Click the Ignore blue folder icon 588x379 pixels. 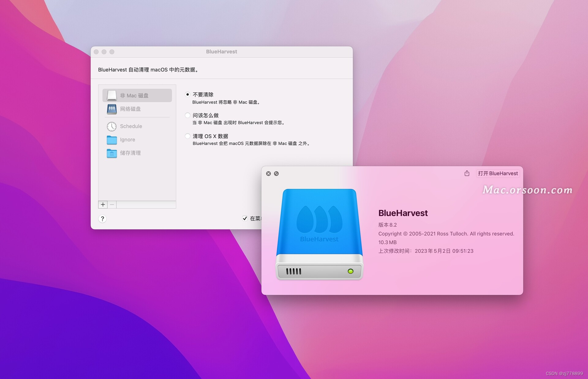[111, 140]
